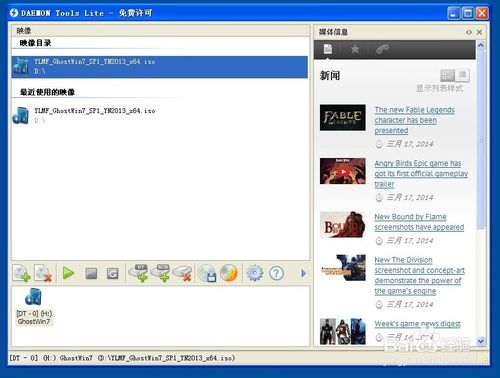
Task: Click the Add Image toolbar icon
Action: tap(21, 273)
